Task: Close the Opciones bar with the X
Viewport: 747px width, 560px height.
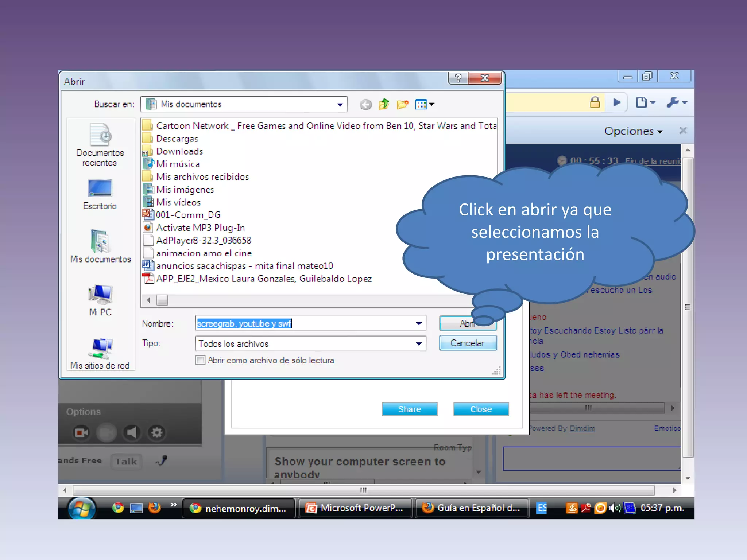Action: point(683,131)
